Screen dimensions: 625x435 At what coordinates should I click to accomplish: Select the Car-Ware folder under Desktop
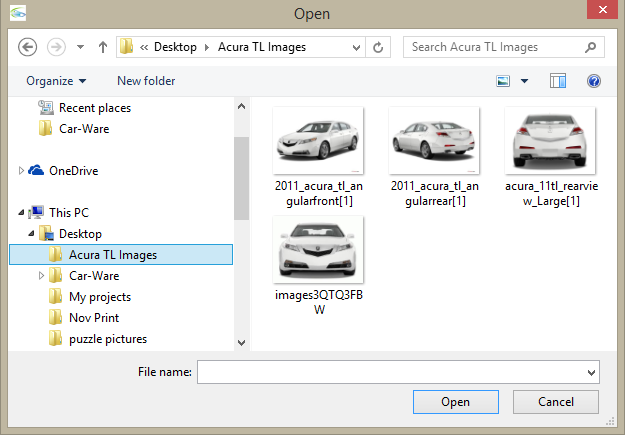(x=94, y=276)
